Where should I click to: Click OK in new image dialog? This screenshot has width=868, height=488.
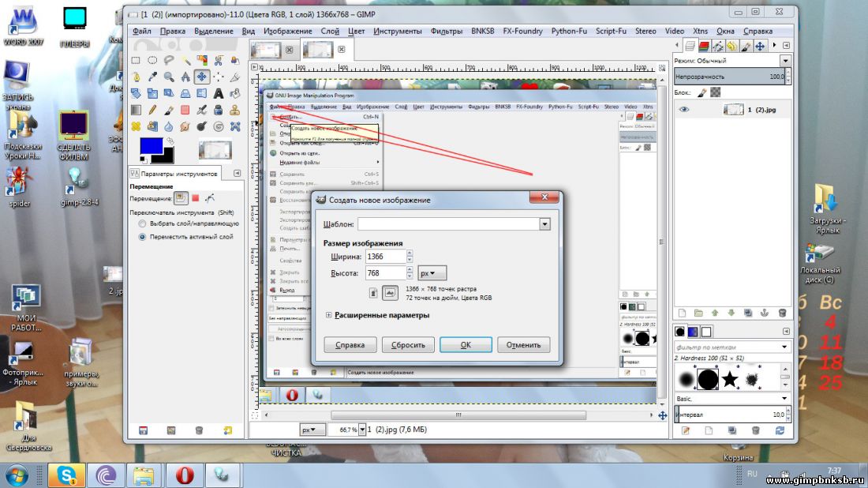click(x=466, y=344)
